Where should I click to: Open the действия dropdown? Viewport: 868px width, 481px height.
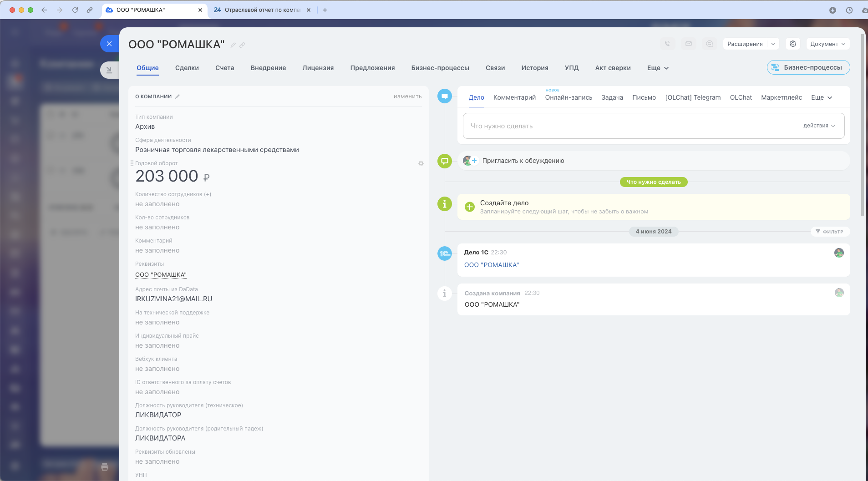[819, 126]
